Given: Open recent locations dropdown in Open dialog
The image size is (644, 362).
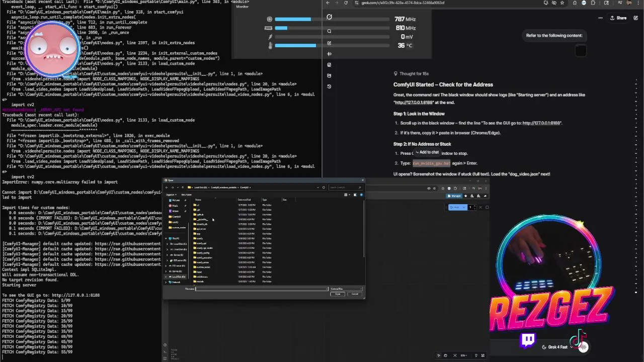Looking at the screenshot, I should coord(178,188).
